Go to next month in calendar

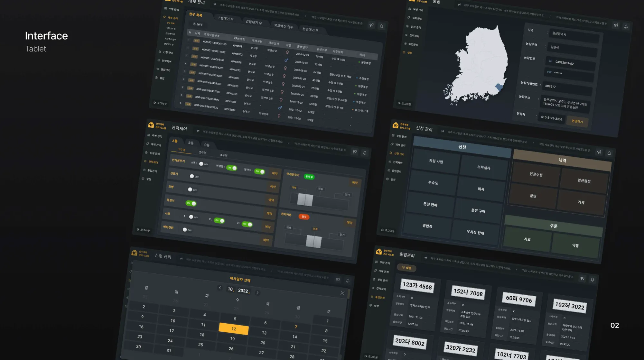click(257, 292)
